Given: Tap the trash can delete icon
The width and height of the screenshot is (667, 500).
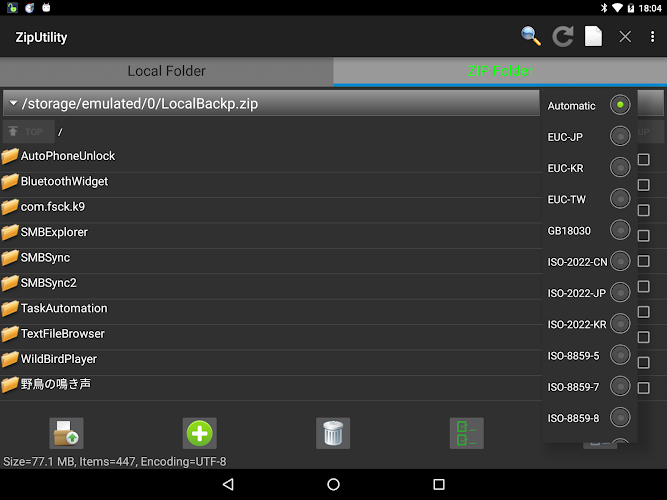Looking at the screenshot, I should (x=333, y=433).
